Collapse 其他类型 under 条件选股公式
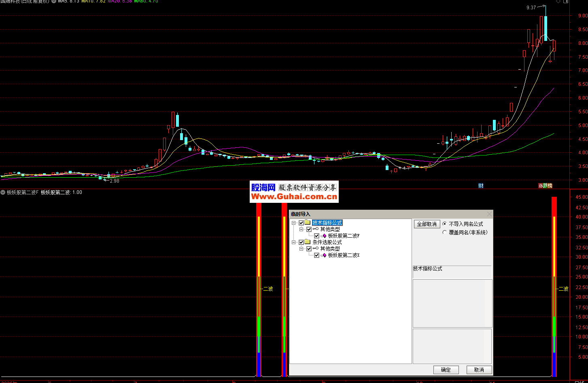588x383 pixels. pos(301,249)
